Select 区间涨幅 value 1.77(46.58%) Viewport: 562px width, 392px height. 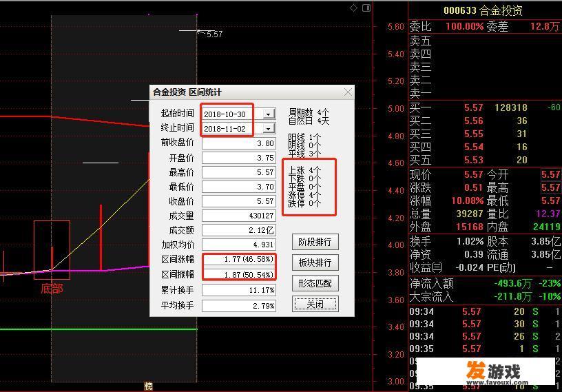(x=239, y=259)
